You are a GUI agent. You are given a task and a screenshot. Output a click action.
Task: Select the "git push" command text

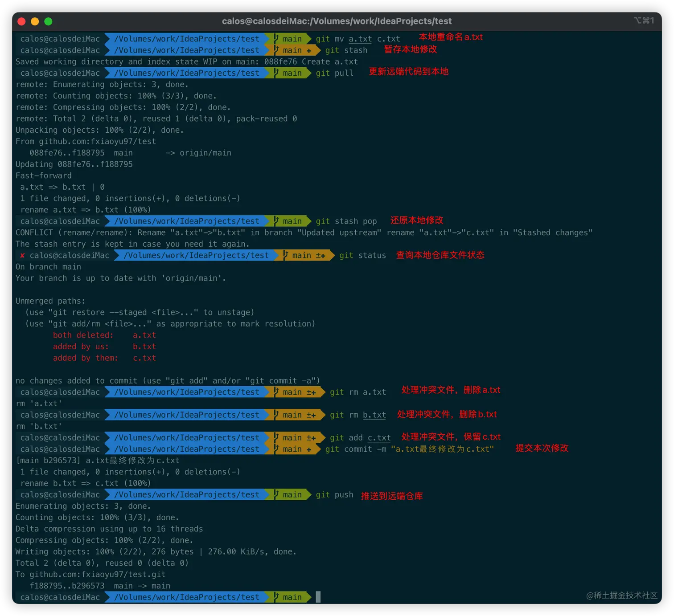click(334, 495)
